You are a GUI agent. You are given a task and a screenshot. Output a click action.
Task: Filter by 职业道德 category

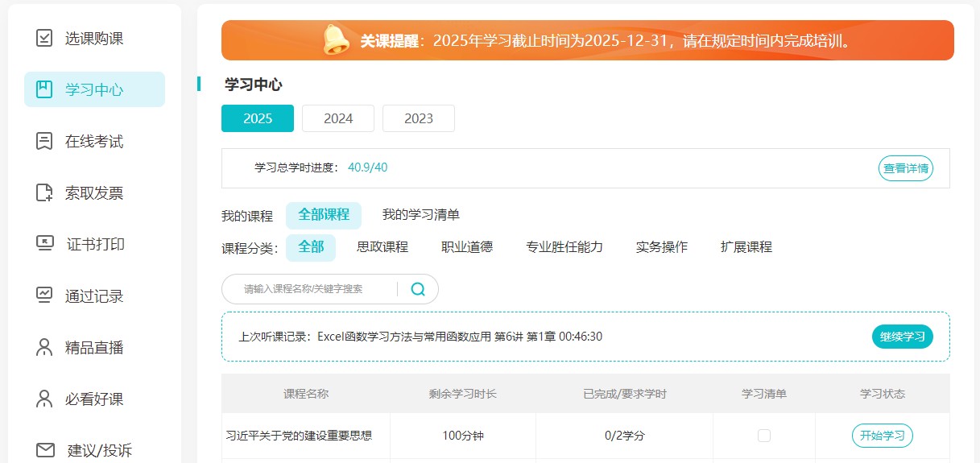(x=467, y=247)
